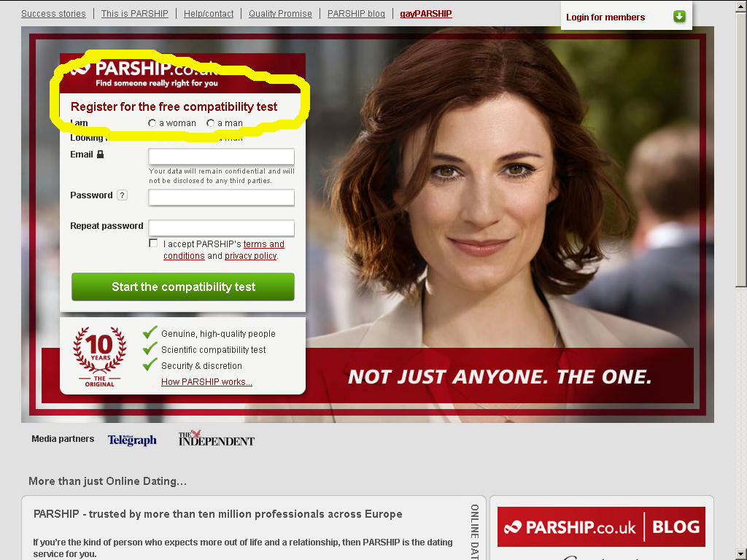The image size is (747, 560).
Task: Click the vertical scrollbar up arrow
Action: pos(741,6)
